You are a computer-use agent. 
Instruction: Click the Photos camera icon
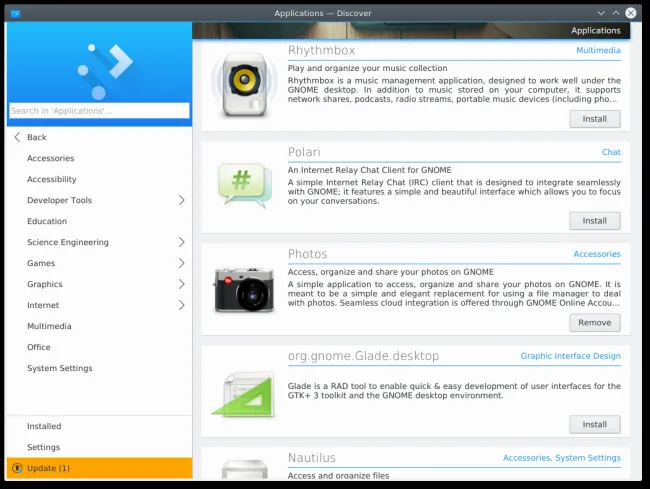pos(244,289)
